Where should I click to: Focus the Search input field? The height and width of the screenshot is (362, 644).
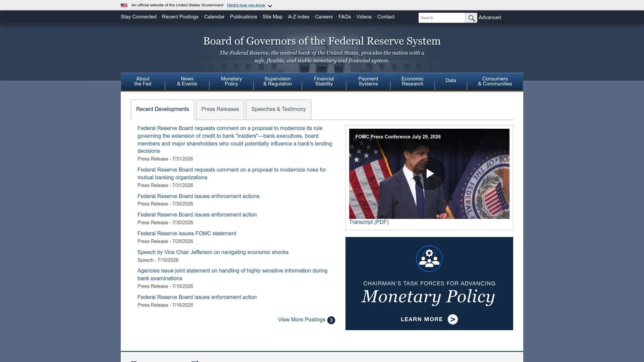click(441, 18)
